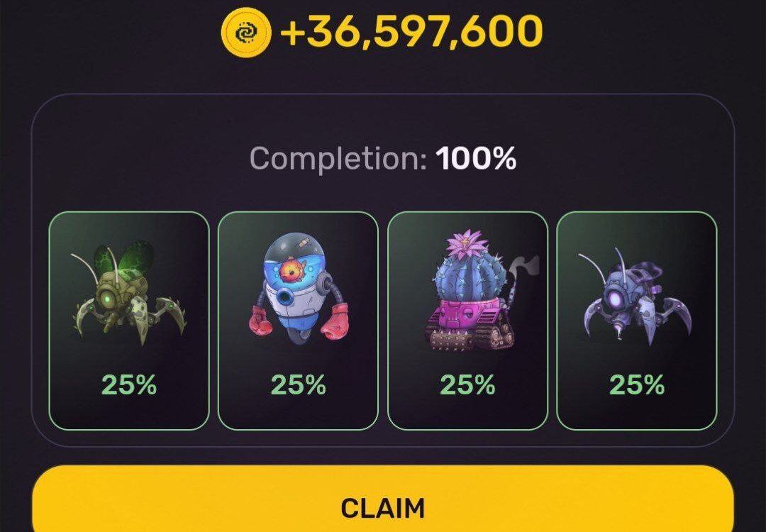This screenshot has width=766, height=532.
Task: Click the 25% label under green beetle
Action: point(129,385)
